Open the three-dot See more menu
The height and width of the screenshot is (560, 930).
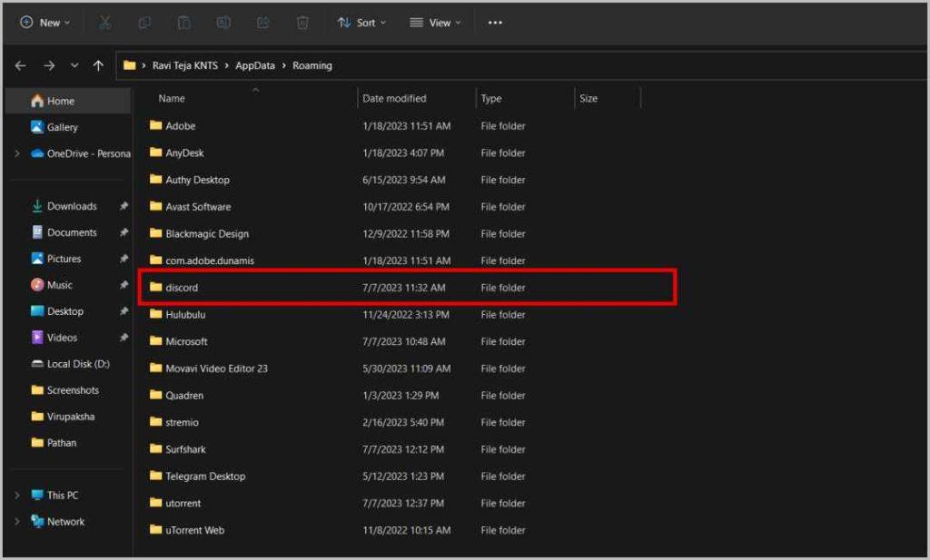point(495,23)
